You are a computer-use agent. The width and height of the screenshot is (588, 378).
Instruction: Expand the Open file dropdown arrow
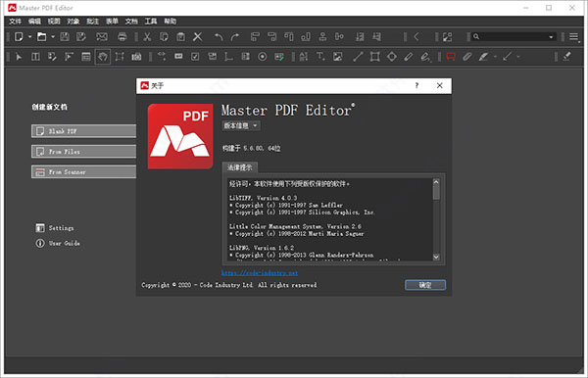(53, 36)
